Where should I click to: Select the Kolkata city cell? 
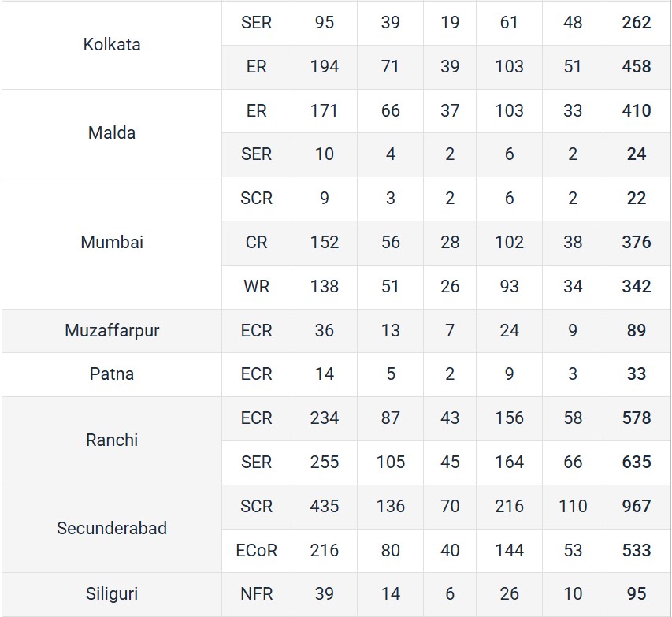point(112,45)
